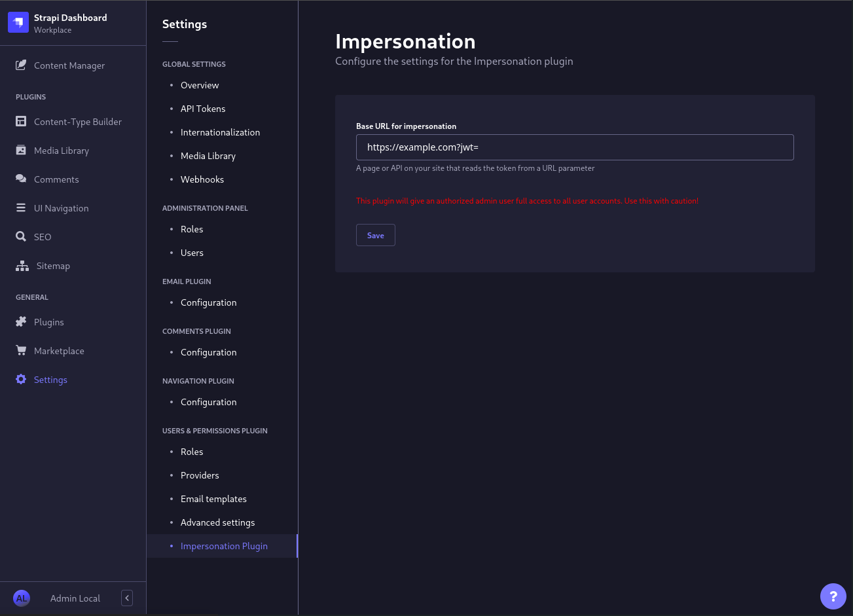Click the Sitemap hierarchy icon
Image resolution: width=853 pixels, height=616 pixels.
pos(22,266)
